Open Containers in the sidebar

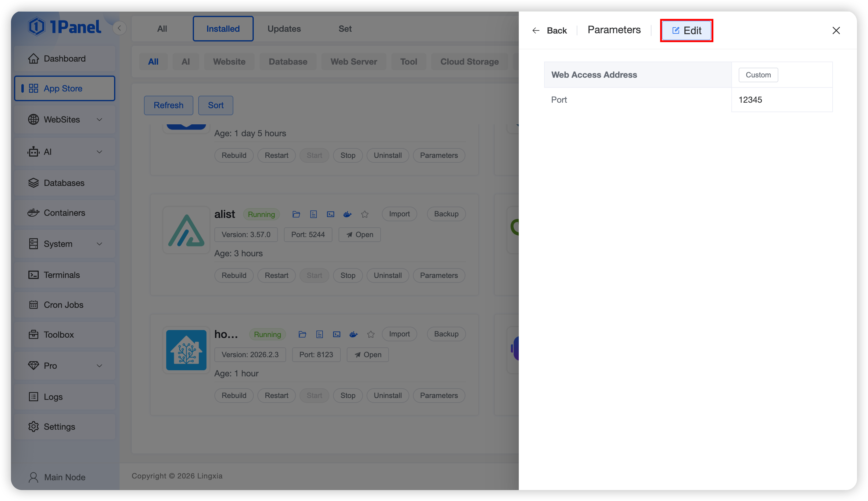click(x=65, y=213)
